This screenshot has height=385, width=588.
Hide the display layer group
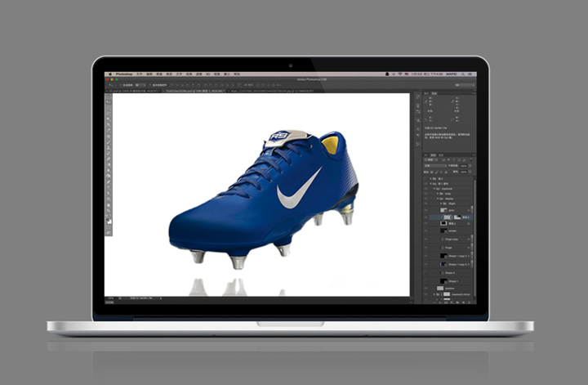pos(425,199)
